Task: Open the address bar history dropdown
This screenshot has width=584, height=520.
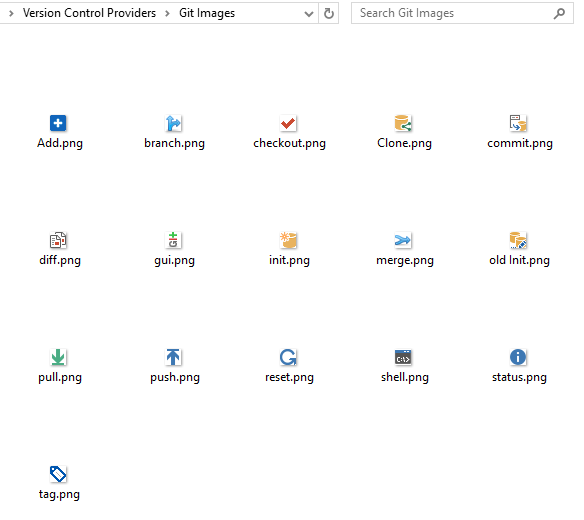Action: click(309, 14)
